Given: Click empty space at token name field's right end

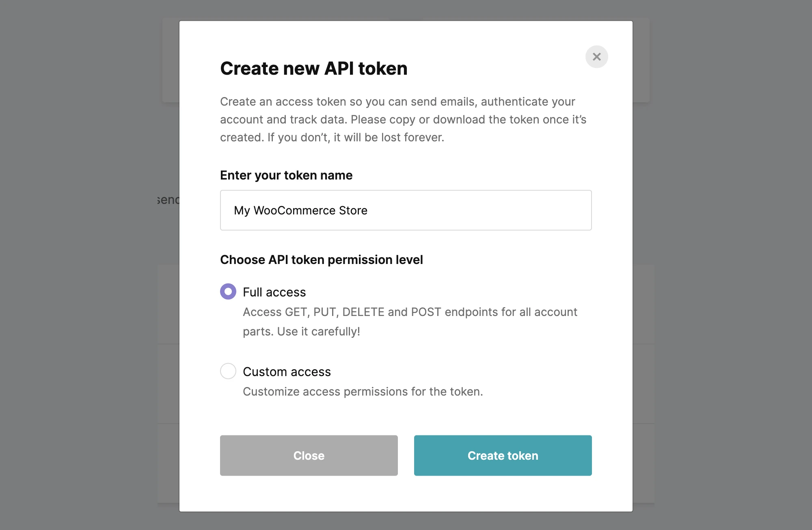Looking at the screenshot, I should (x=560, y=210).
